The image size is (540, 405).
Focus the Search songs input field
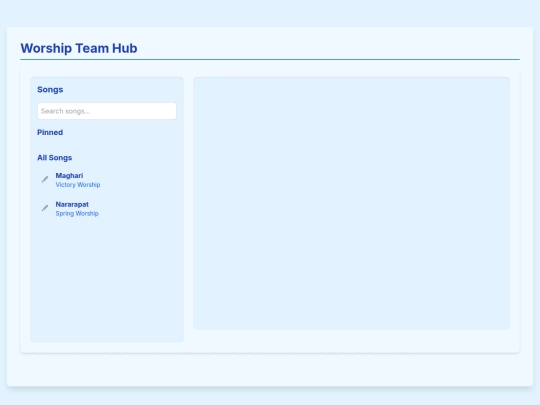[107, 111]
